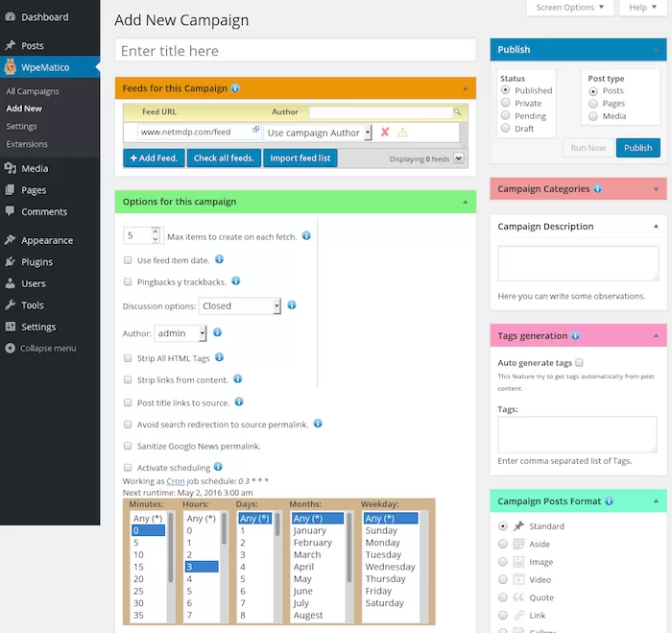Collapse the Options for this campaign panel
The width and height of the screenshot is (672, 633).
tap(466, 202)
